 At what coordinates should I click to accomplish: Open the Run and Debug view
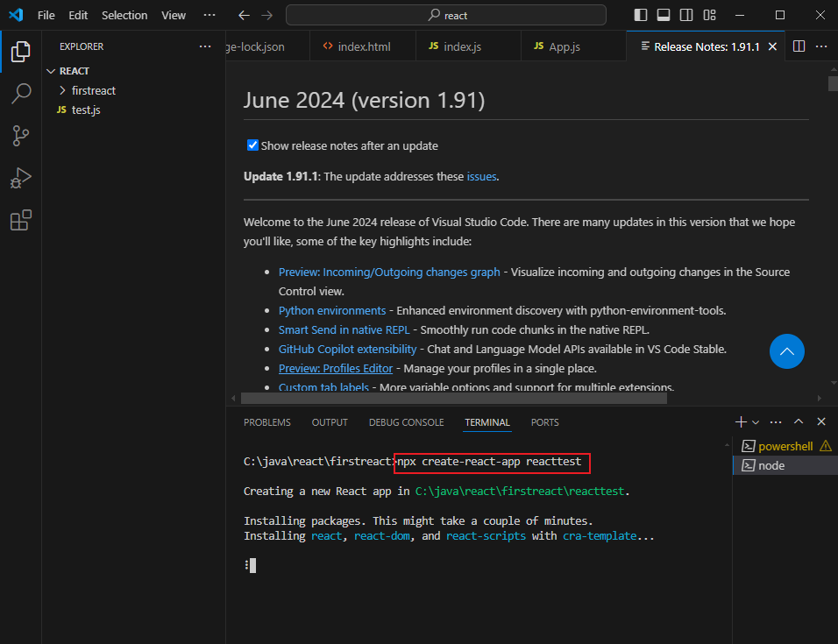(21, 178)
